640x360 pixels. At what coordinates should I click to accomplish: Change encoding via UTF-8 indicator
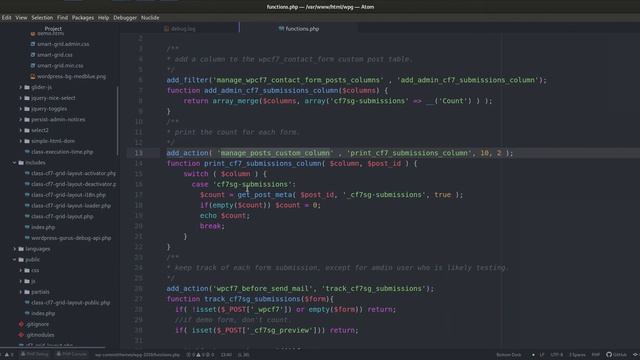point(556,355)
